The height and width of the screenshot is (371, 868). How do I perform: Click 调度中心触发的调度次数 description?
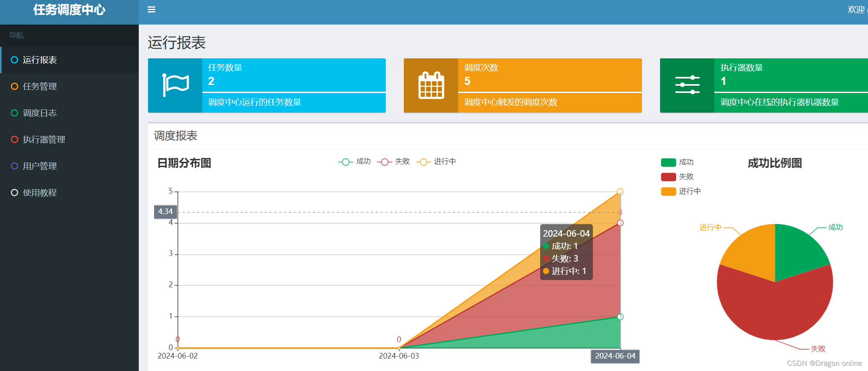(x=511, y=102)
